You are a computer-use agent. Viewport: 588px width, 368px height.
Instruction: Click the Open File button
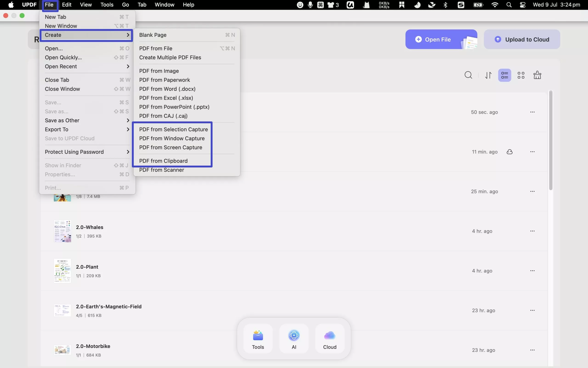click(x=441, y=39)
